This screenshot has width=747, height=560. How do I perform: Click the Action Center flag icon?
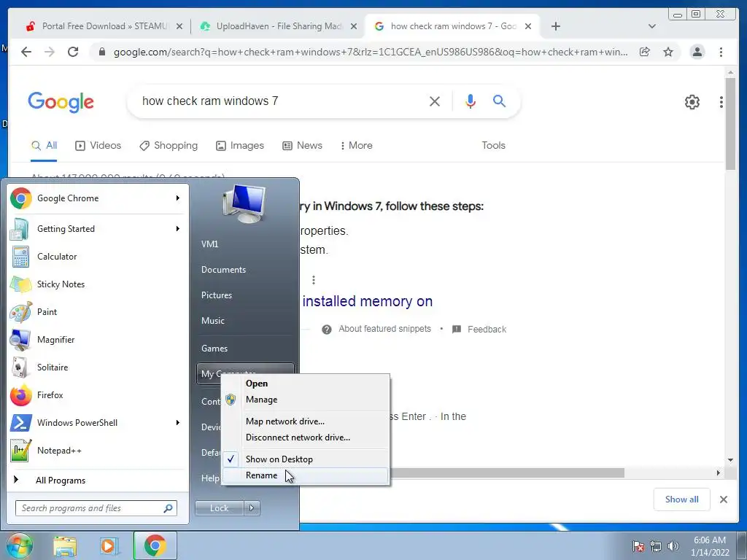click(638, 546)
